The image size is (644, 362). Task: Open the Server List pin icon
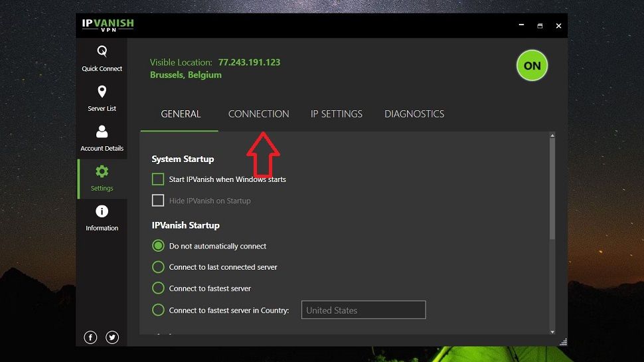[x=102, y=92]
